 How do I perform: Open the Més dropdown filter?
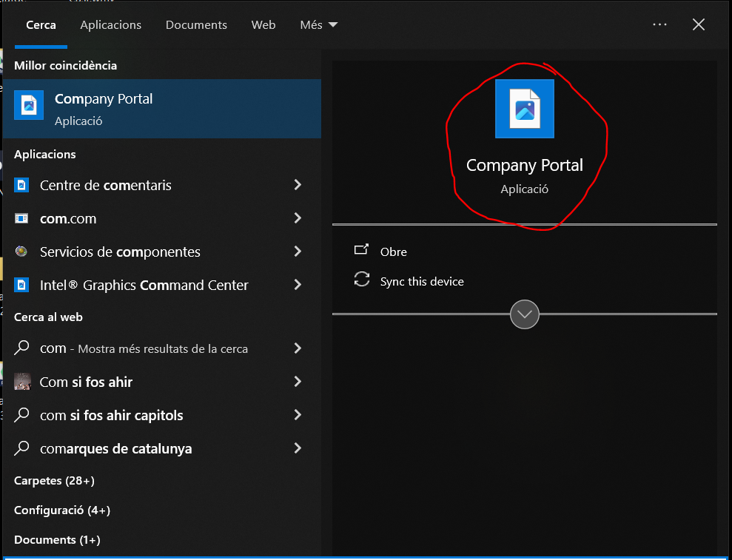click(x=318, y=24)
